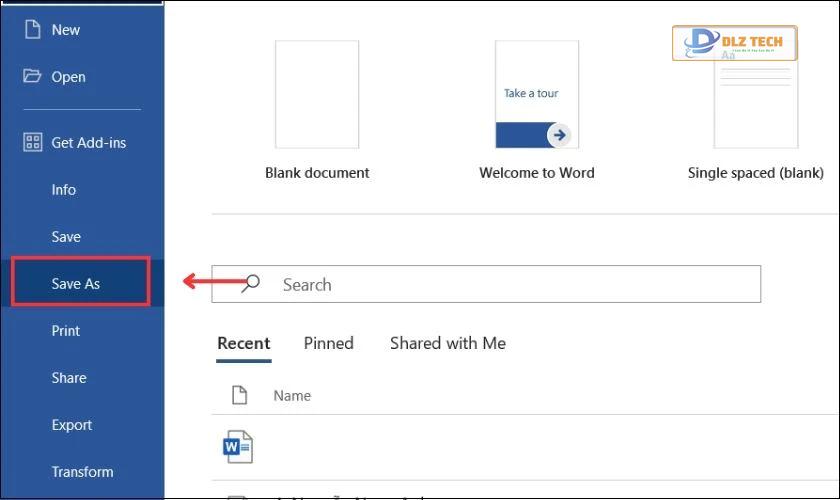840x500 pixels.
Task: Click the Blank document label
Action: pos(317,173)
